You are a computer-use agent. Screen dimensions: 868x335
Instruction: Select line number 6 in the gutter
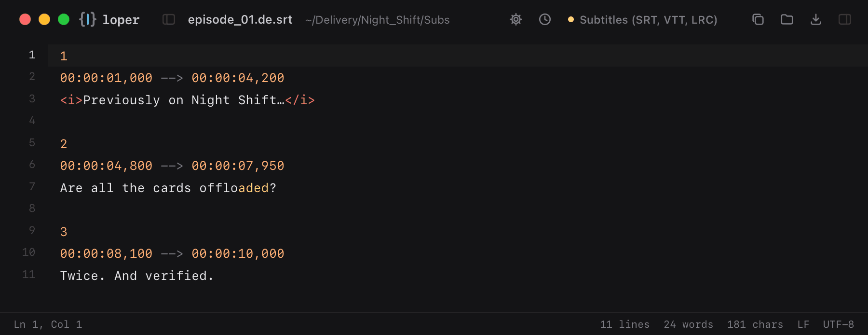(x=32, y=165)
